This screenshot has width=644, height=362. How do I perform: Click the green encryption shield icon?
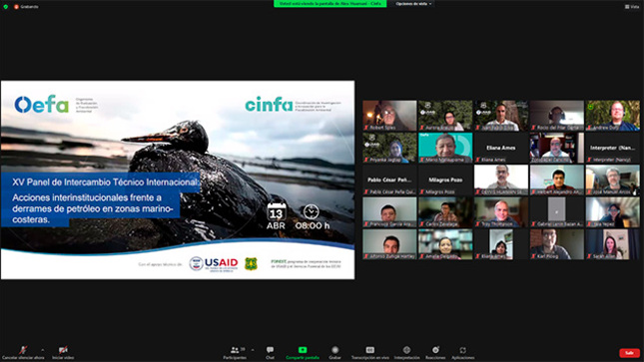coord(6,7)
